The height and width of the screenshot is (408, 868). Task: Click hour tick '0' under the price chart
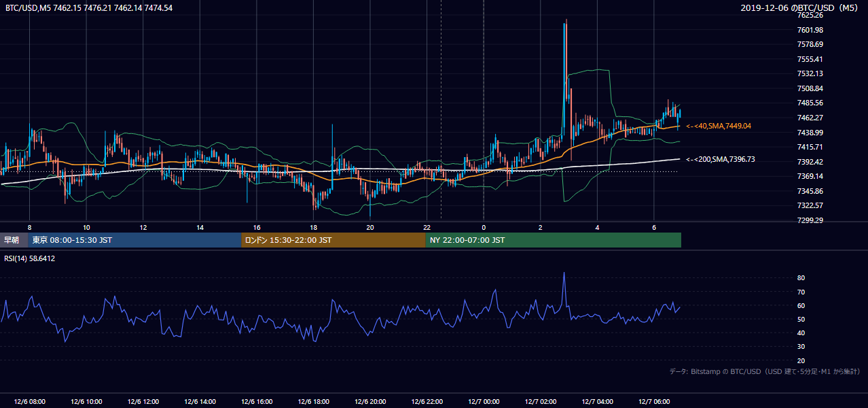pyautogui.click(x=484, y=227)
